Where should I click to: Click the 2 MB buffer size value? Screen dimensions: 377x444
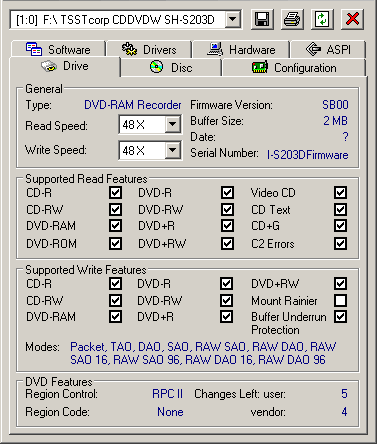[x=335, y=121]
